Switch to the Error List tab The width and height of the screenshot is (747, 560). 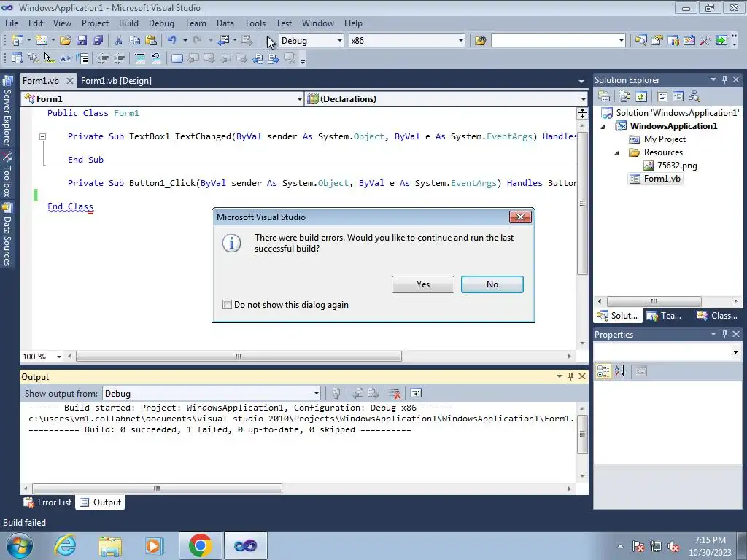(x=48, y=502)
